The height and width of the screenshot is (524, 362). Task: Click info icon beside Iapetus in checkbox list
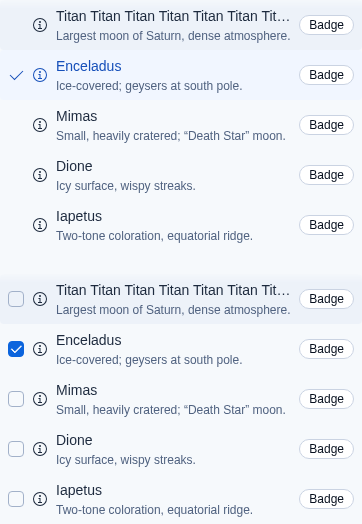(40, 499)
